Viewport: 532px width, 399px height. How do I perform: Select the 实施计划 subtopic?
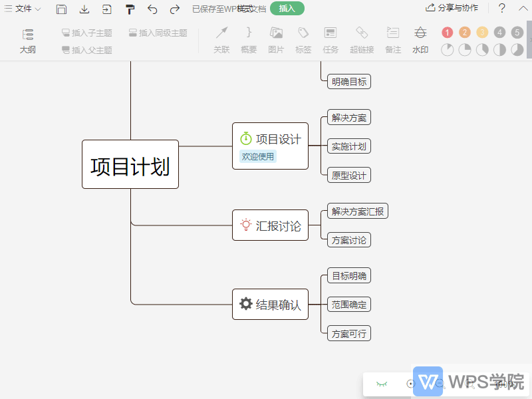pos(348,146)
